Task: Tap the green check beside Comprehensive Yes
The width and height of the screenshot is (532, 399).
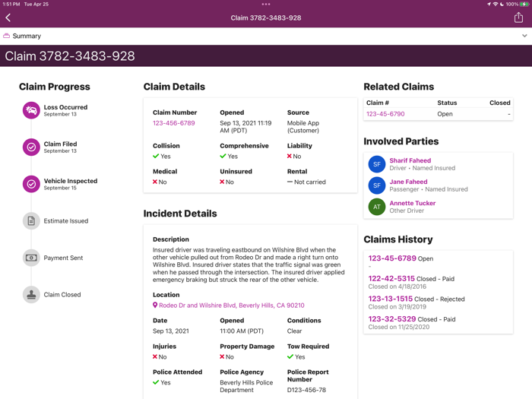Action: pos(223,156)
